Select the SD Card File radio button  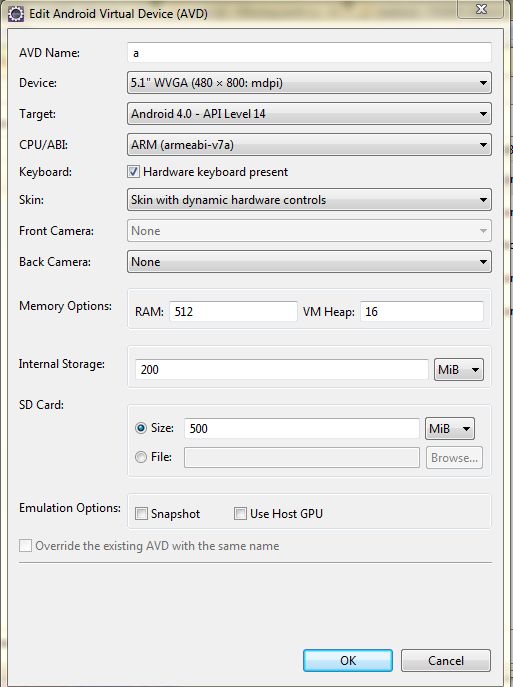click(x=141, y=457)
